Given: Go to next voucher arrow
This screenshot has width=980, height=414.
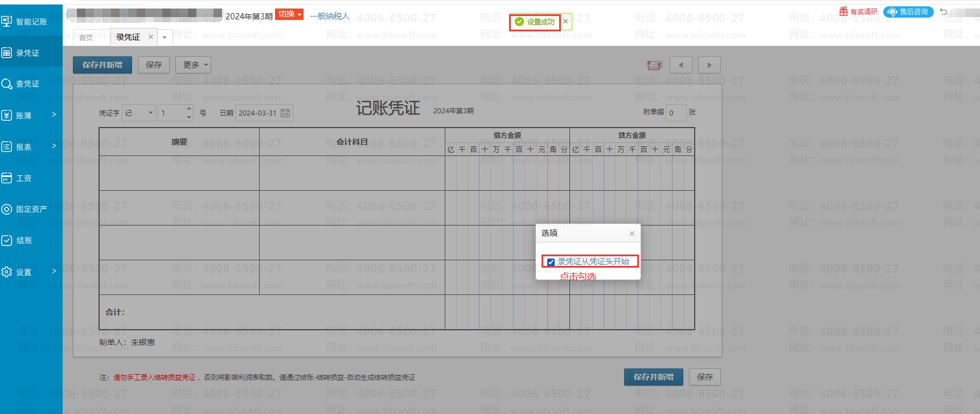Looking at the screenshot, I should [709, 65].
